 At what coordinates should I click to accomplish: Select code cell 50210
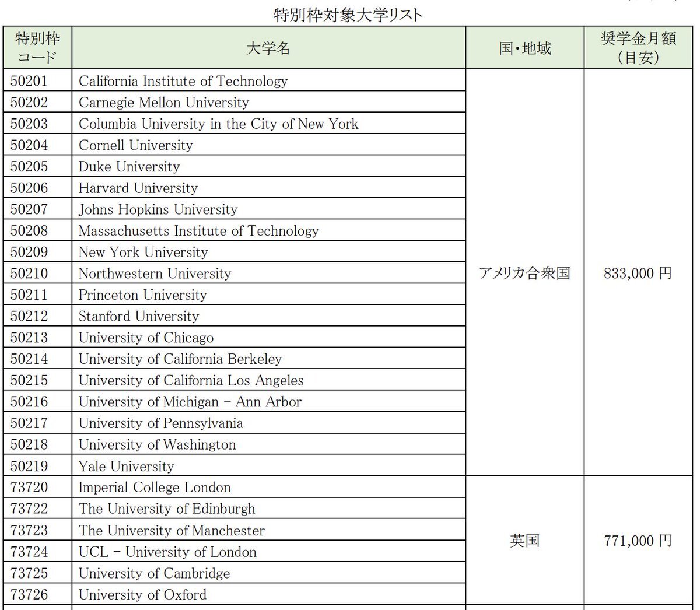tap(37, 273)
